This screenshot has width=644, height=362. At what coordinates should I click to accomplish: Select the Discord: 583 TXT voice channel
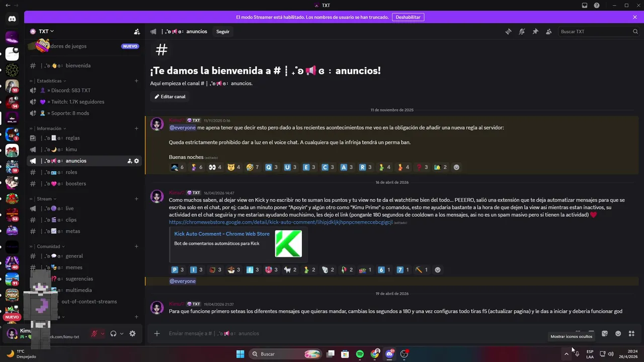coord(85,90)
